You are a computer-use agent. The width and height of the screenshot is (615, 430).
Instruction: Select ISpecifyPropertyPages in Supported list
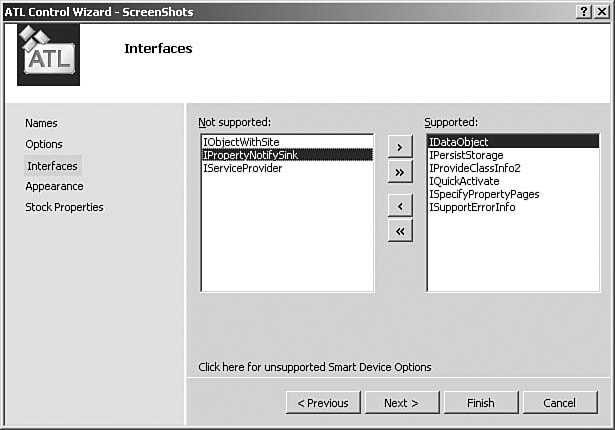(x=513, y=194)
